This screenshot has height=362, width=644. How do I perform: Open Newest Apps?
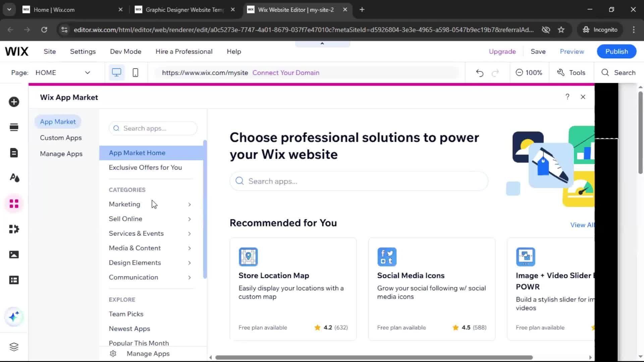click(x=129, y=329)
